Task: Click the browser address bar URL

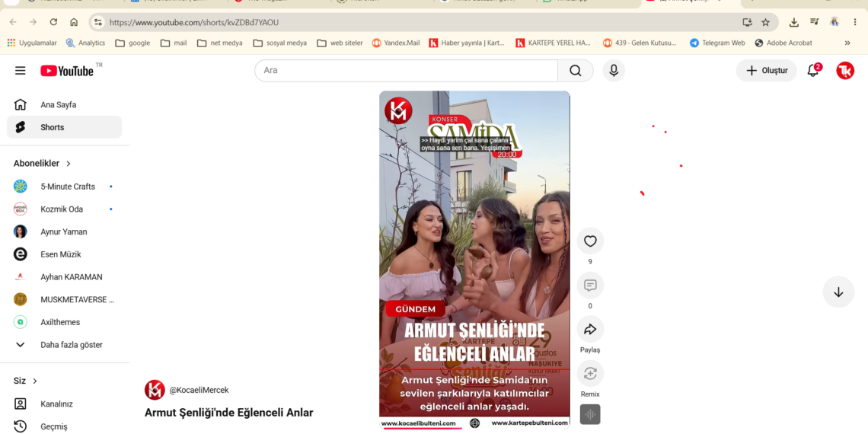Action: click(193, 23)
